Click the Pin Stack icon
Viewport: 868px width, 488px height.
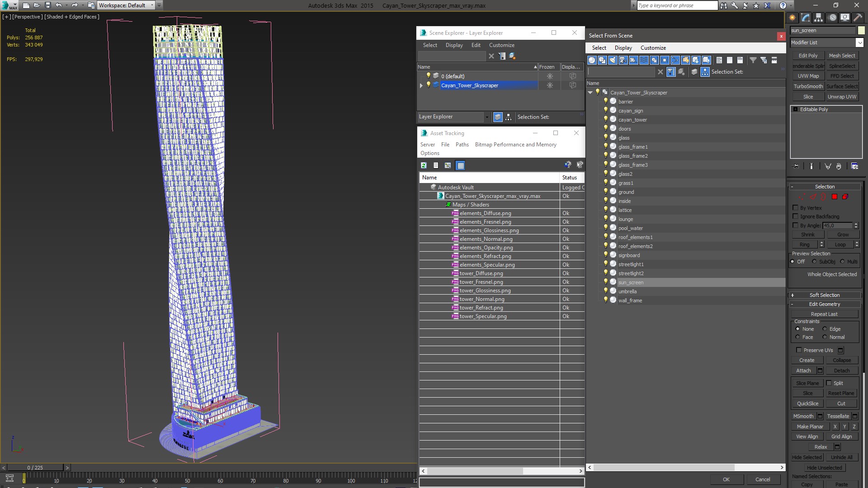(796, 166)
